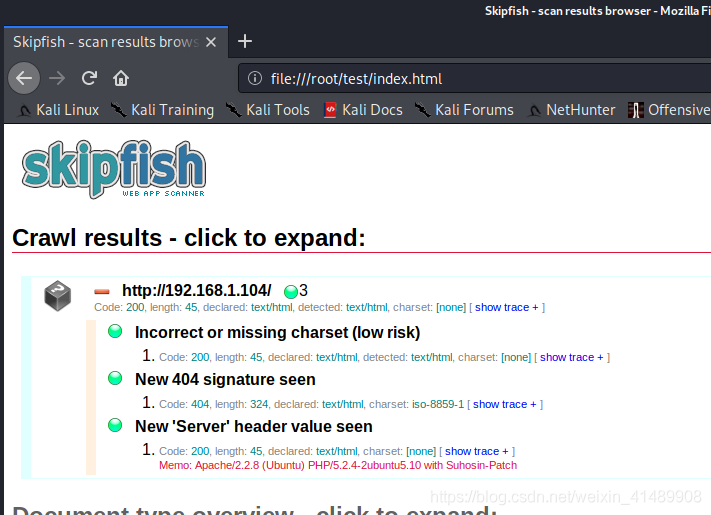Click the http://192.168.1.104/ crawl result entry
Screen dimensions: 711x515
pyautogui.click(x=197, y=290)
